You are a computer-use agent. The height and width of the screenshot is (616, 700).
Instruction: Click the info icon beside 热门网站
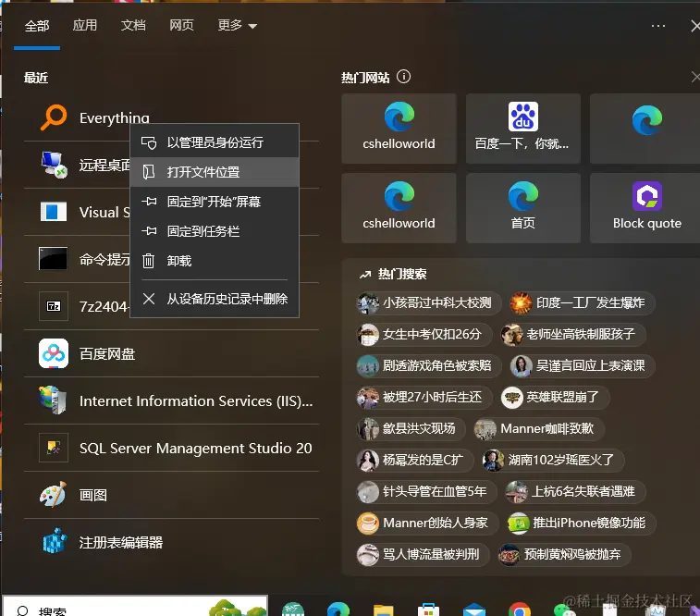click(x=403, y=77)
